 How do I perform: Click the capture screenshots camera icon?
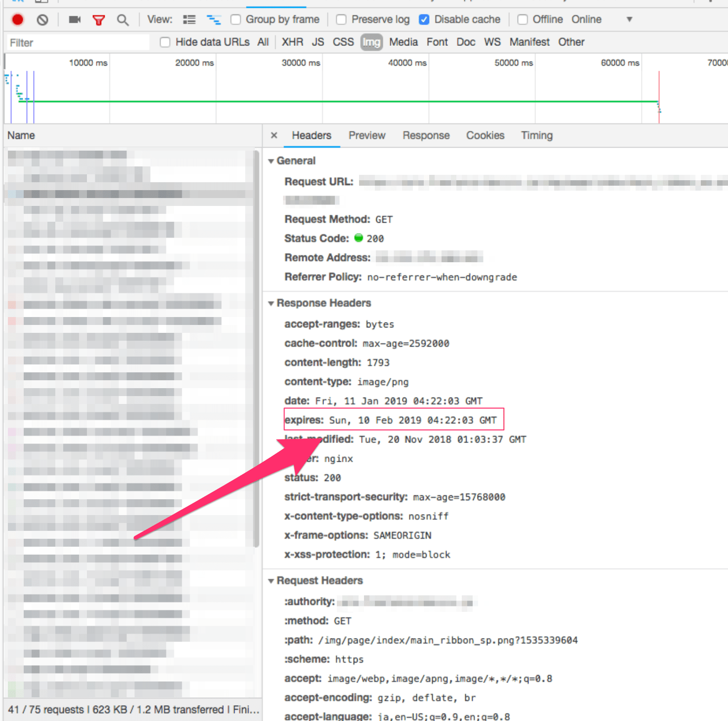pos(75,20)
